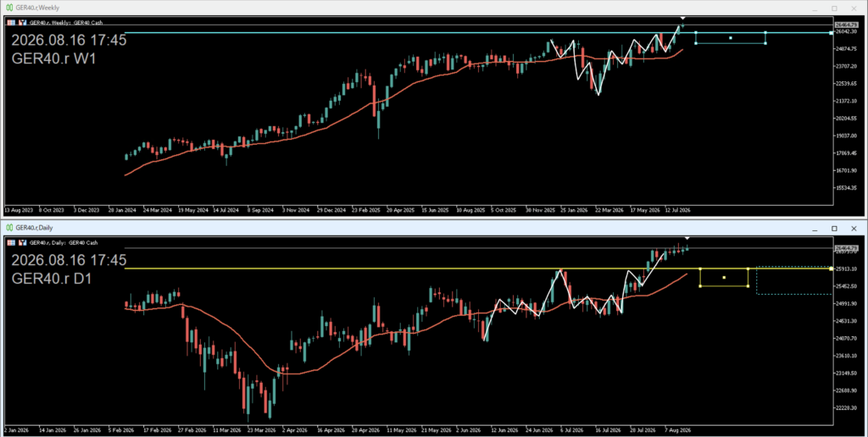Click the 25913.10 price label on Daily scale
Screen dimensions: 868x437
[847, 268]
